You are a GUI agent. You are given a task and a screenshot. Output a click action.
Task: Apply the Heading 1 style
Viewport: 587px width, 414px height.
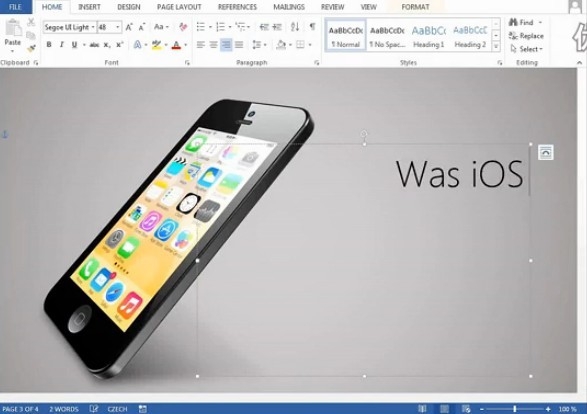[429, 36]
